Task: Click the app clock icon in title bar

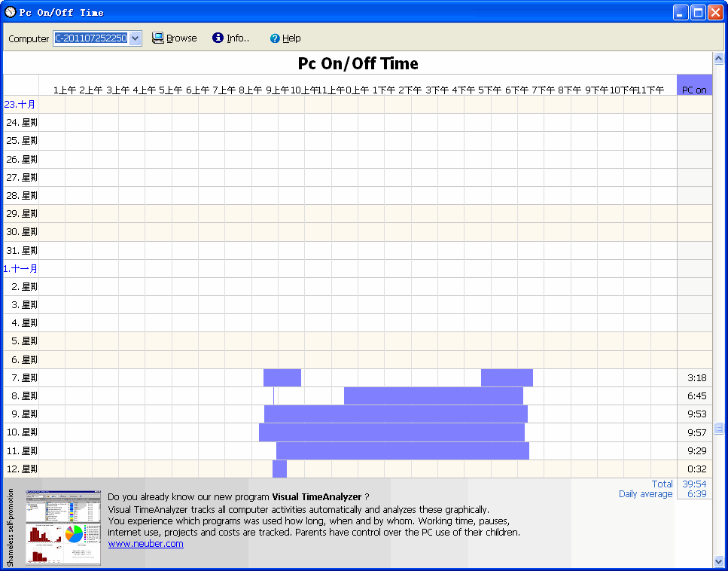Action: point(11,12)
